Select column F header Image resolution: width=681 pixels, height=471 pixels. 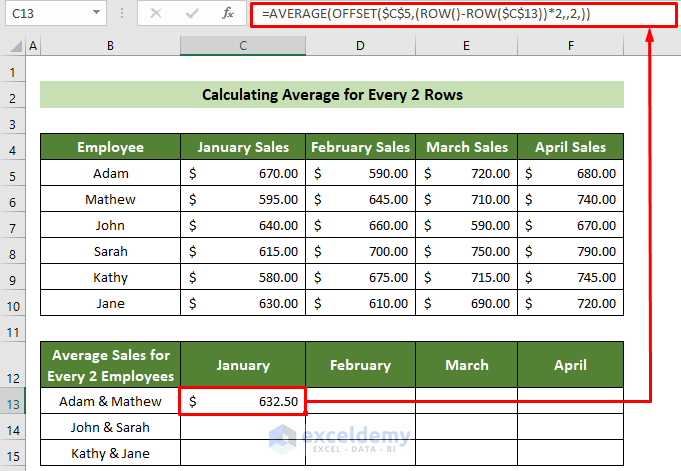click(x=570, y=46)
